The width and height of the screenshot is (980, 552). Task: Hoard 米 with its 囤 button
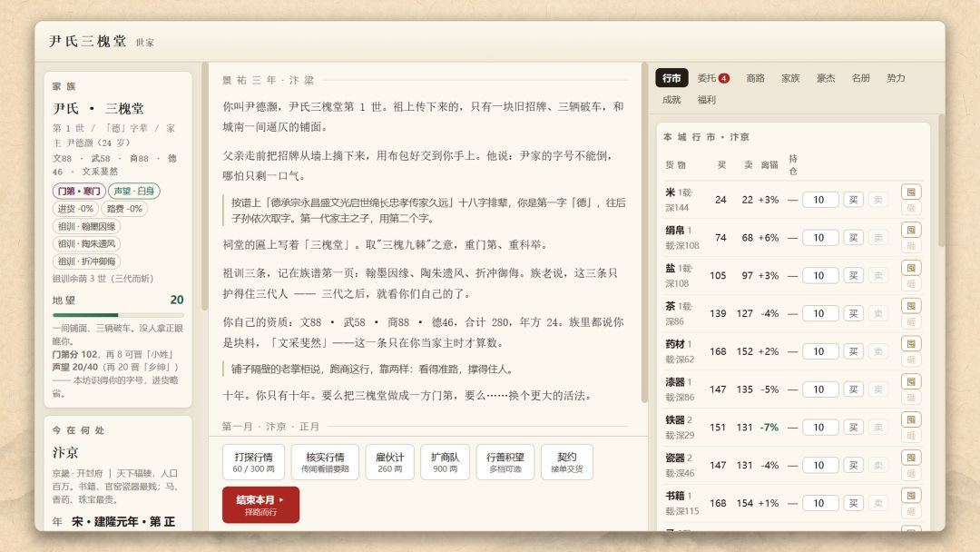click(911, 192)
